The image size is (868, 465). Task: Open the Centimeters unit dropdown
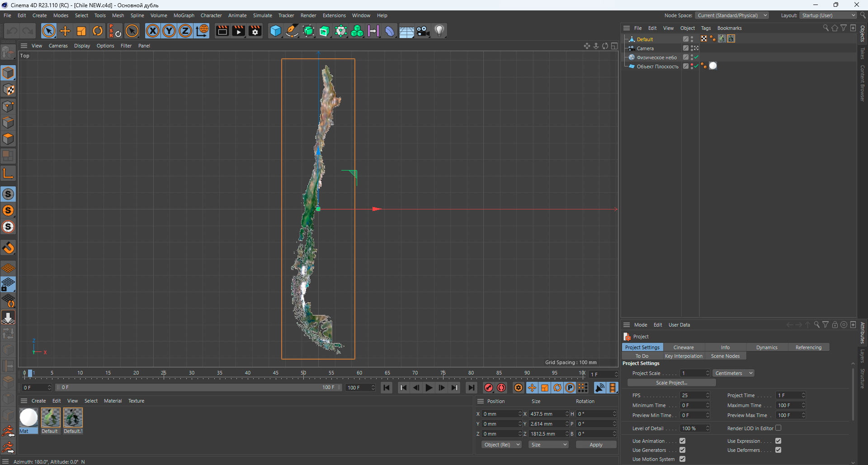[x=734, y=373]
